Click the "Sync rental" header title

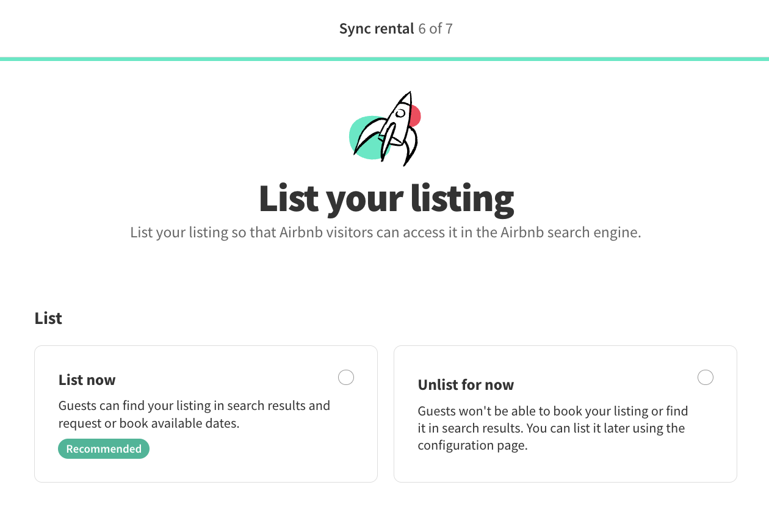tap(377, 29)
